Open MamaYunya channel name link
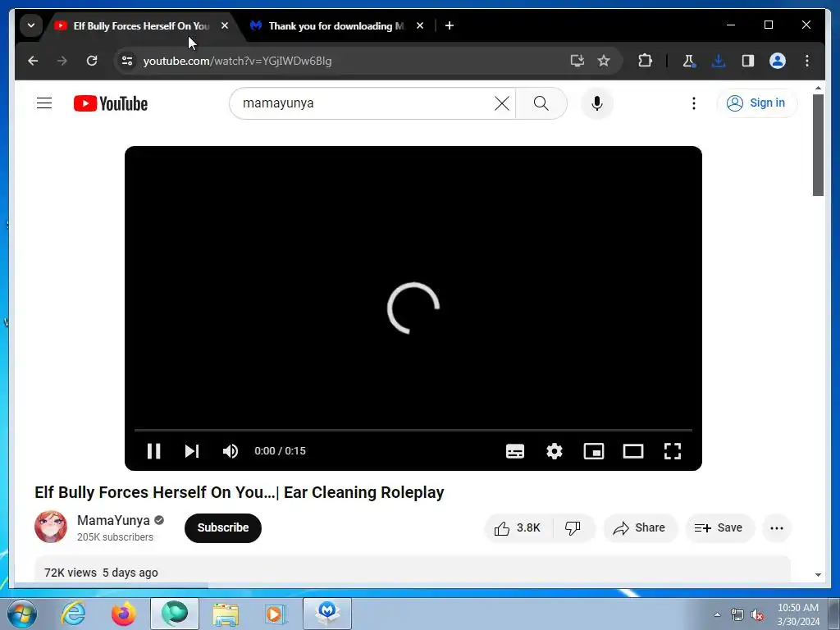Screen dimensions: 840x630 (113, 520)
